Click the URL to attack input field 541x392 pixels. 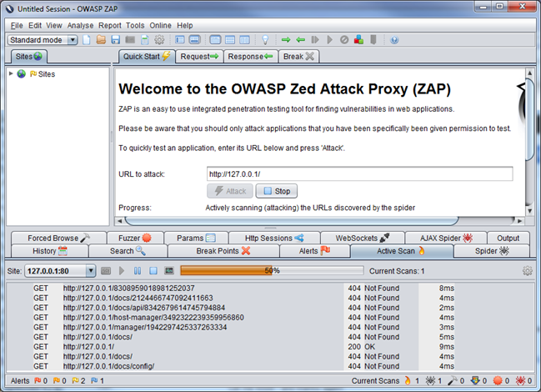[x=359, y=174]
